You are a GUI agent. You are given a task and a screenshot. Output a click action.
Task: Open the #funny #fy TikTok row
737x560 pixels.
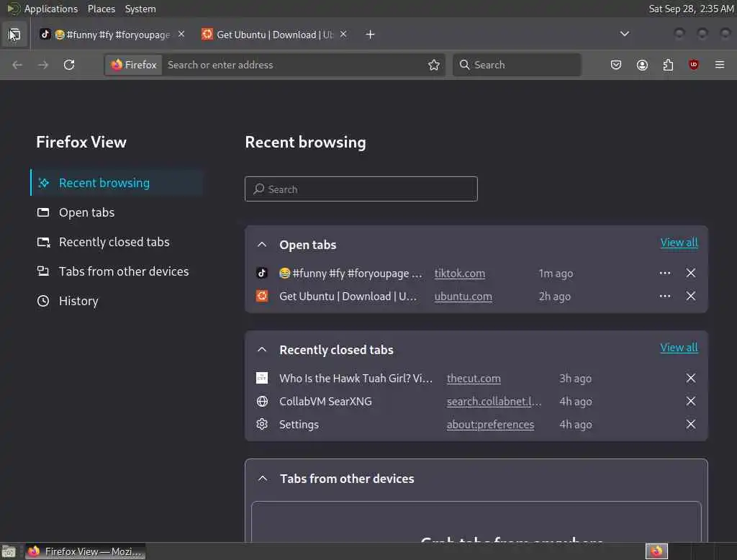(x=351, y=274)
